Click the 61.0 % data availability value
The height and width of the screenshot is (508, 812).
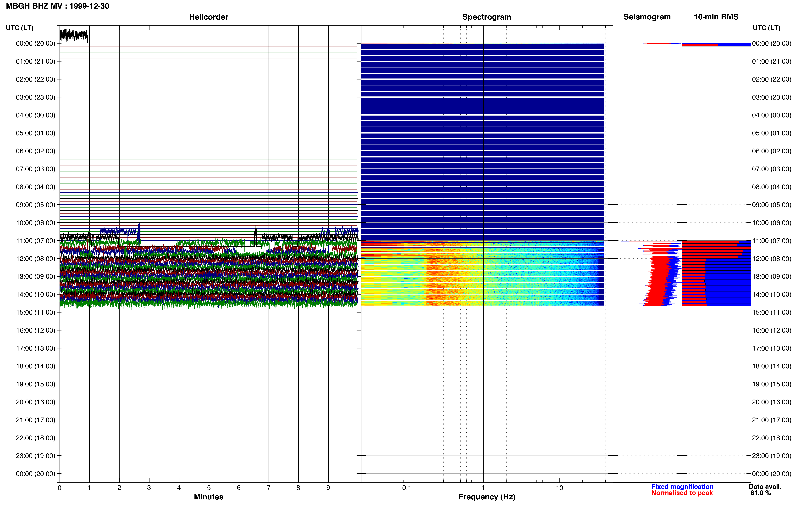click(761, 493)
